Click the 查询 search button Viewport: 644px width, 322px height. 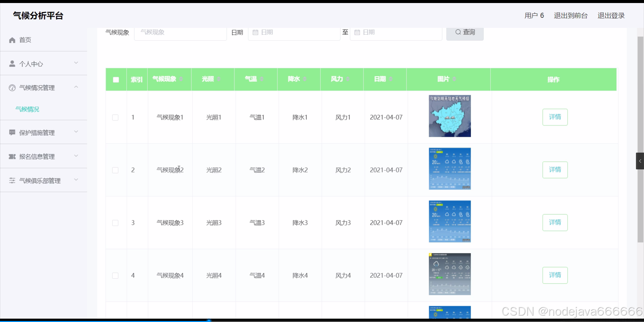pos(465,33)
